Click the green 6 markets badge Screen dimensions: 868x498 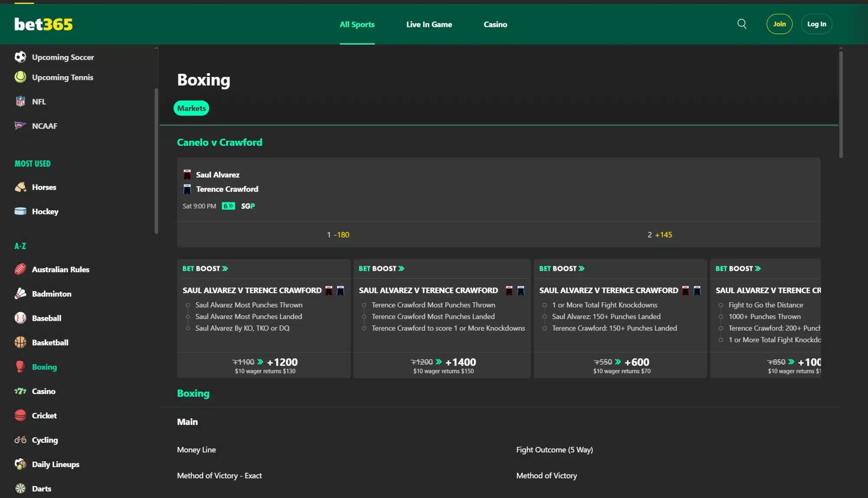coord(228,206)
